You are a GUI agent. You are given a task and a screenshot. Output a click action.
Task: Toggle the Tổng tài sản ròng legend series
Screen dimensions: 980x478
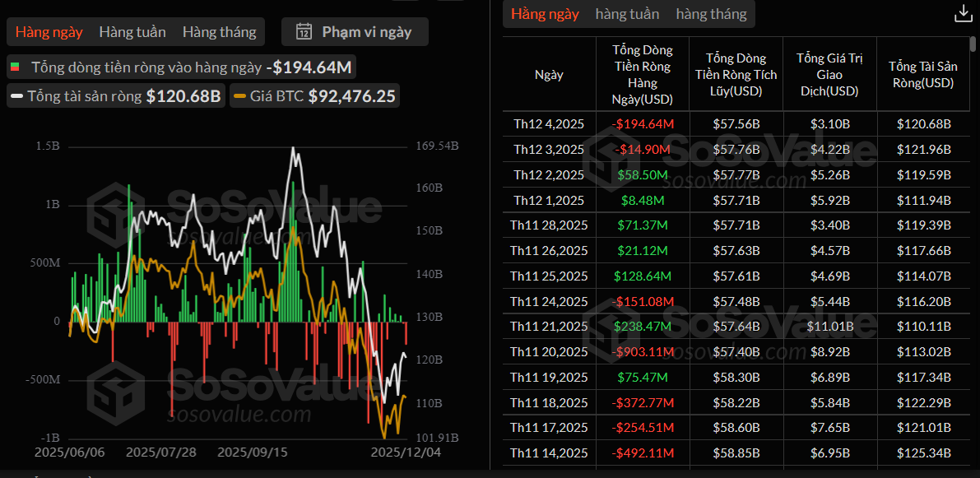(x=115, y=96)
